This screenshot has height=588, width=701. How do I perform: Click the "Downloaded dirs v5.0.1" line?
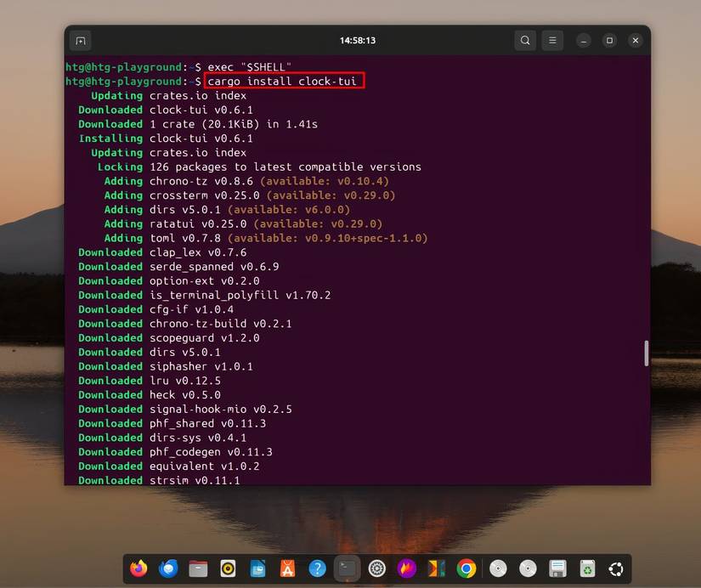[150, 353]
